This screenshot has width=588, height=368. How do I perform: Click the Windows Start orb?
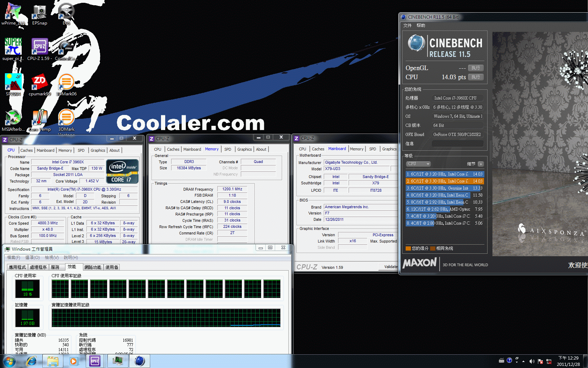click(9, 361)
